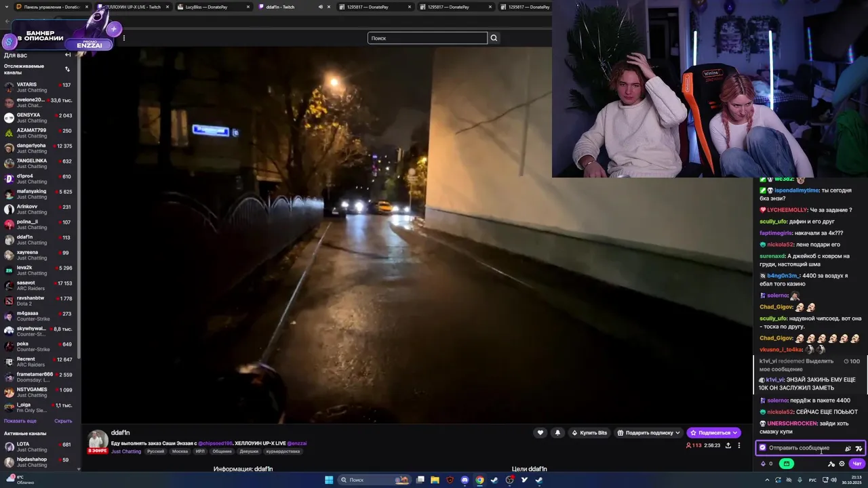
Task: Open Recrent ARC Raiders channel
Action: click(x=40, y=362)
